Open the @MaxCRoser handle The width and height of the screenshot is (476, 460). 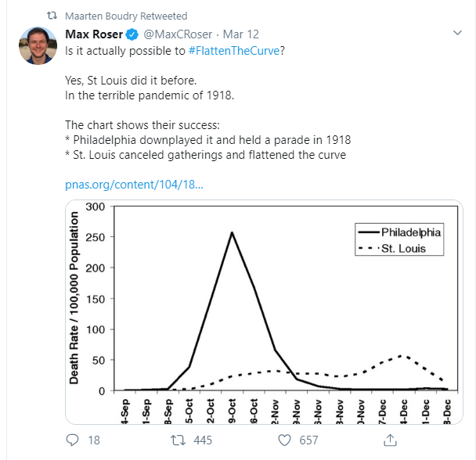(177, 34)
